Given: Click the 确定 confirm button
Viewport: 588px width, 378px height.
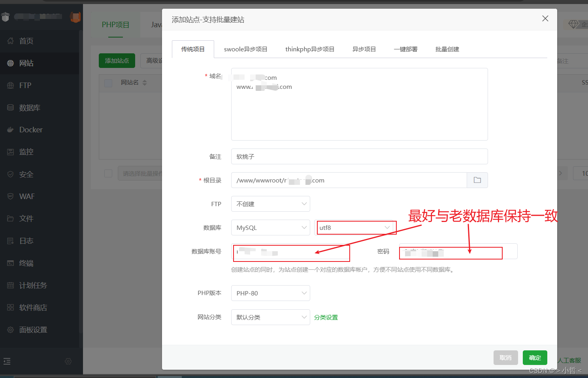Looking at the screenshot, I should pyautogui.click(x=535, y=357).
